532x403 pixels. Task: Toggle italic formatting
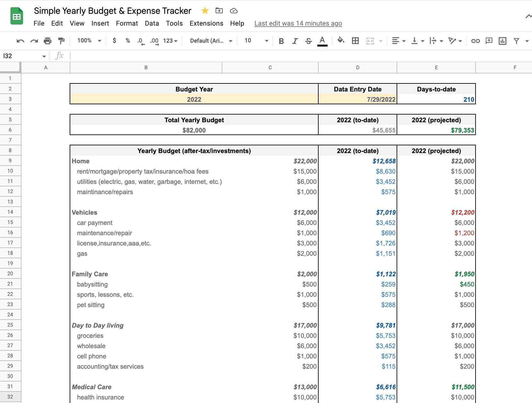tap(295, 41)
